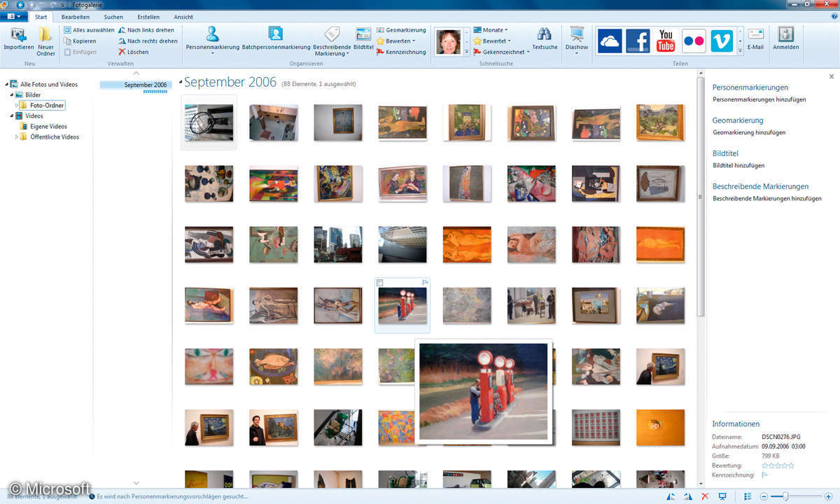Adjust the thumbnail zoom slider handle
Screen dimensions: 840x504
(x=786, y=496)
